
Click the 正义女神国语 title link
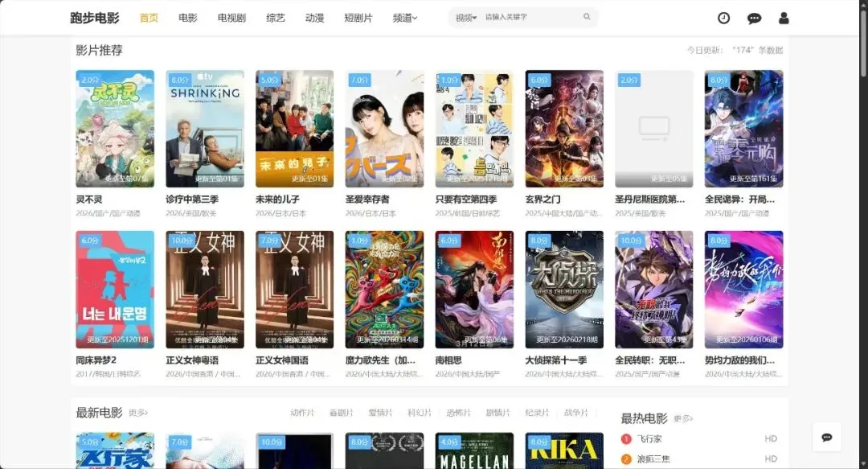[x=282, y=360]
